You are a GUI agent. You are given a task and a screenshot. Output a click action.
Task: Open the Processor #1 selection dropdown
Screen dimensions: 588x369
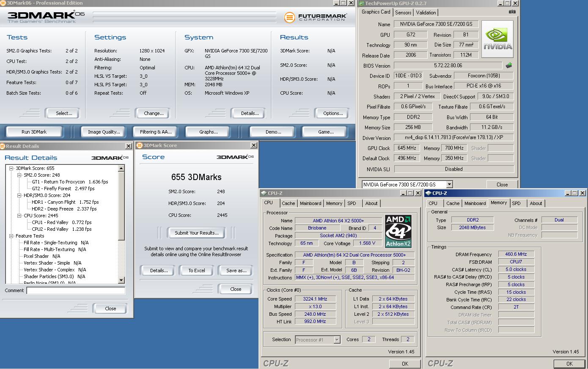337,340
